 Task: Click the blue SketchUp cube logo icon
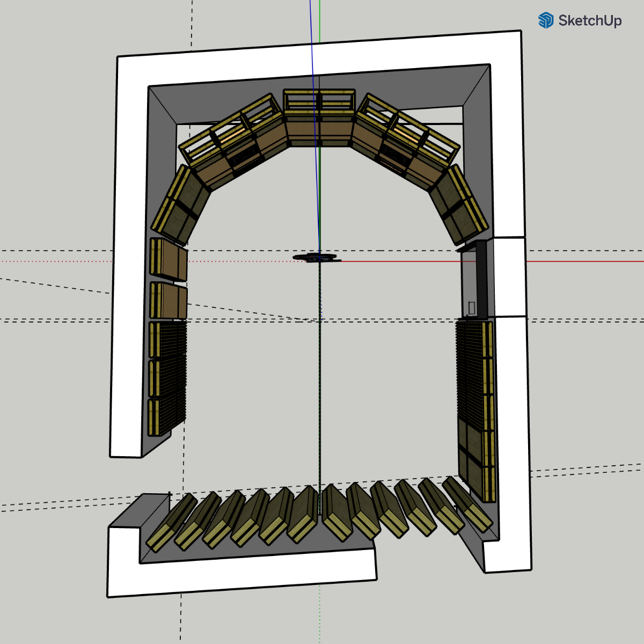[546, 20]
